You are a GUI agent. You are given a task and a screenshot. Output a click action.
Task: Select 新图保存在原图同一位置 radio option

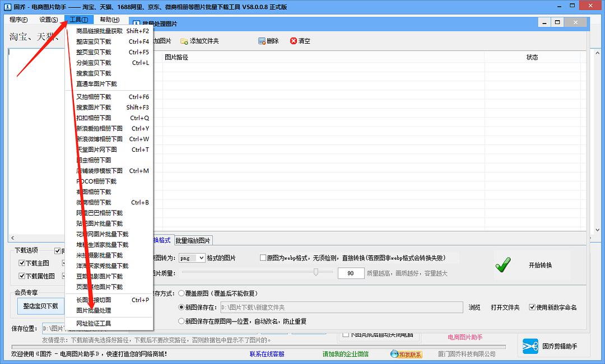pos(182,321)
